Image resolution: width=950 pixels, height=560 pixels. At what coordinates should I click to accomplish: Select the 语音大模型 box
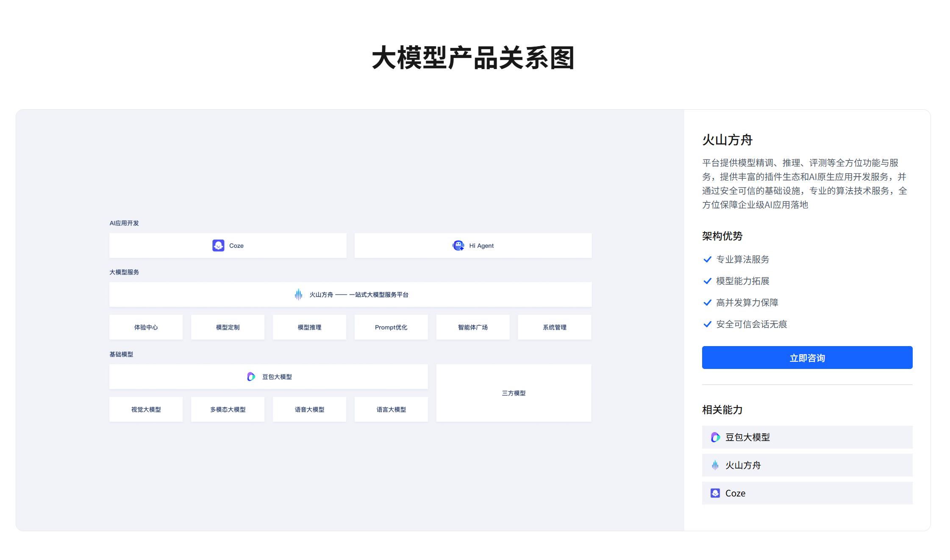(309, 409)
